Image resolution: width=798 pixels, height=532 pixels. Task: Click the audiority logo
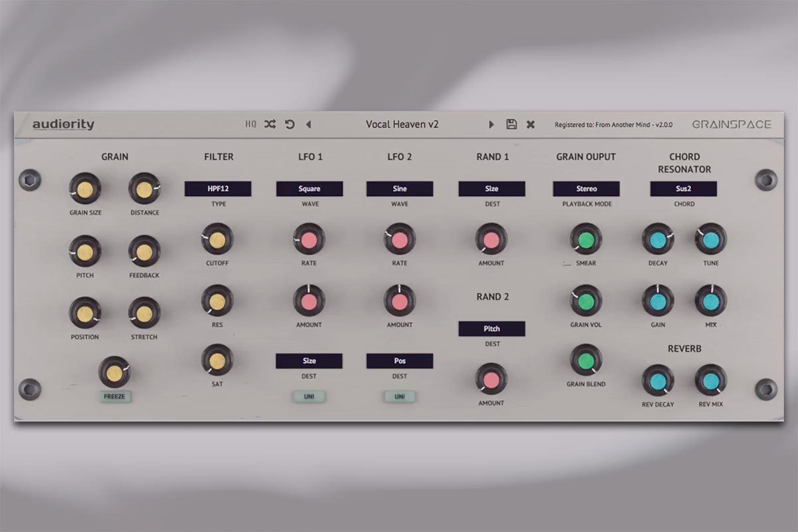tap(64, 124)
